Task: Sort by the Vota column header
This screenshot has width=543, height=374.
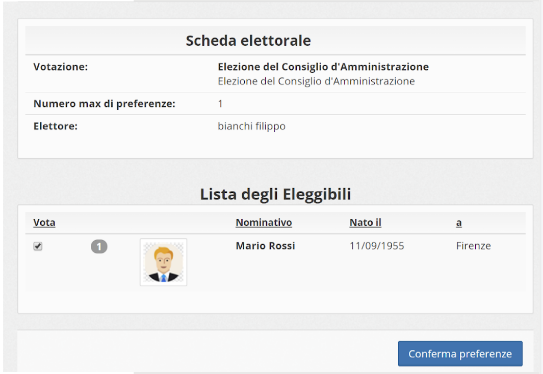Action: point(44,223)
